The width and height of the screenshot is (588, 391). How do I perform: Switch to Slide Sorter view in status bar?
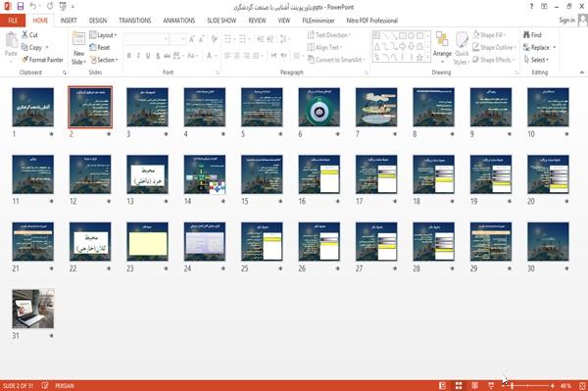coord(459,385)
